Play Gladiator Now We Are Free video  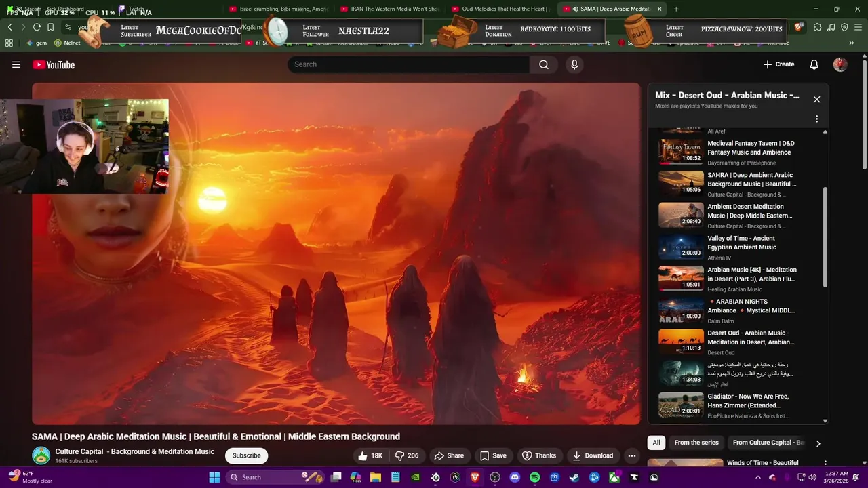(x=727, y=405)
